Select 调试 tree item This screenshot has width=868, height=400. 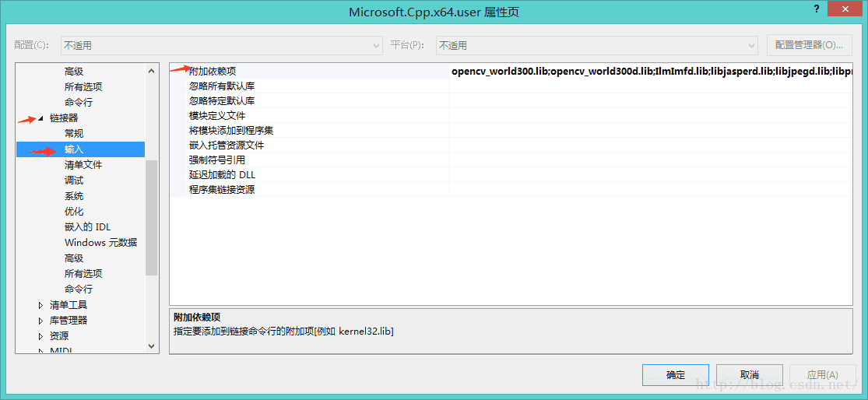74,181
